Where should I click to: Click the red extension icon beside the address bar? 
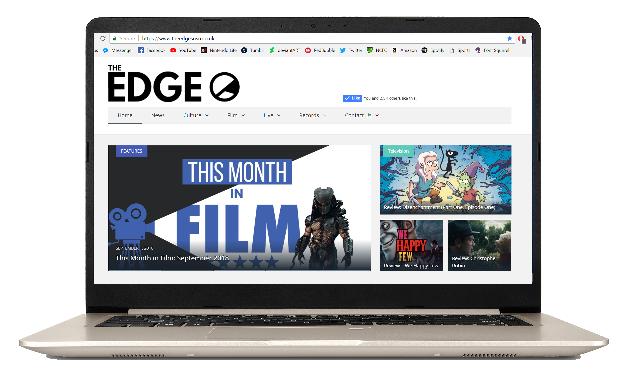click(522, 39)
